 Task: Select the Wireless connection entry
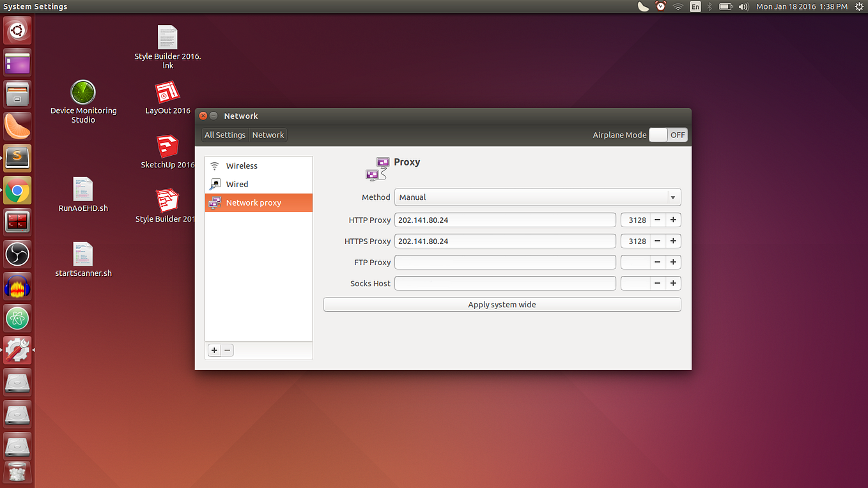click(242, 165)
